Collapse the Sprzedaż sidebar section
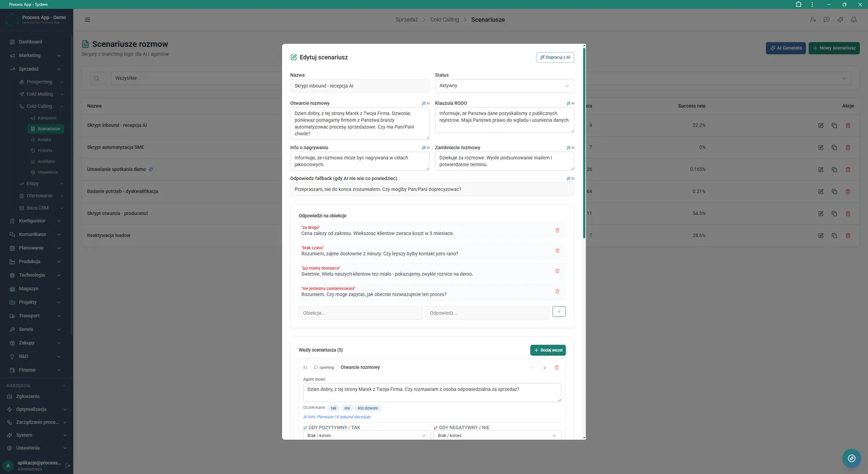The height and width of the screenshot is (474, 868). click(36, 69)
